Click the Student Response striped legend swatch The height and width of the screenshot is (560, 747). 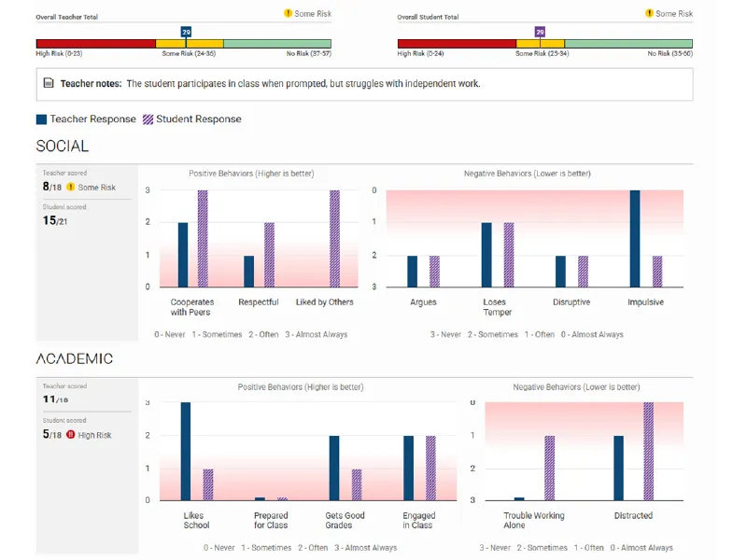[148, 119]
